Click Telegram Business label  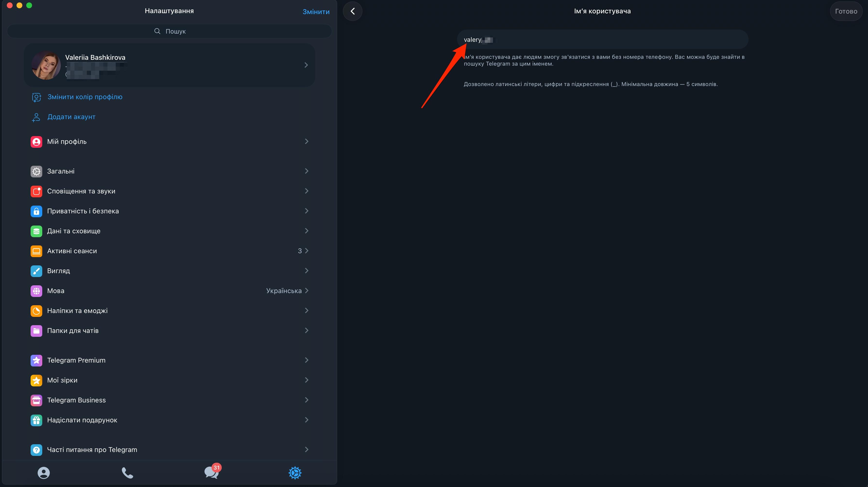tap(77, 400)
